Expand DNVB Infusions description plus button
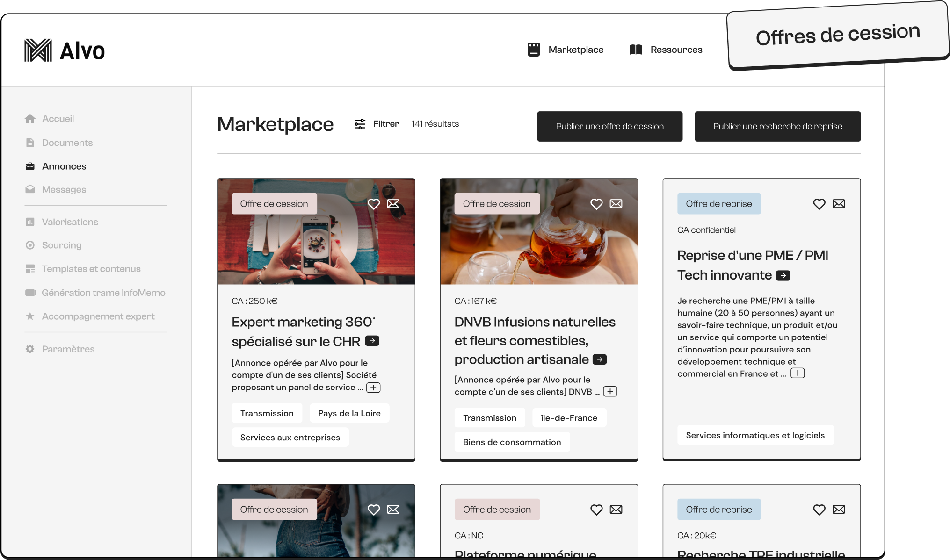 point(610,392)
